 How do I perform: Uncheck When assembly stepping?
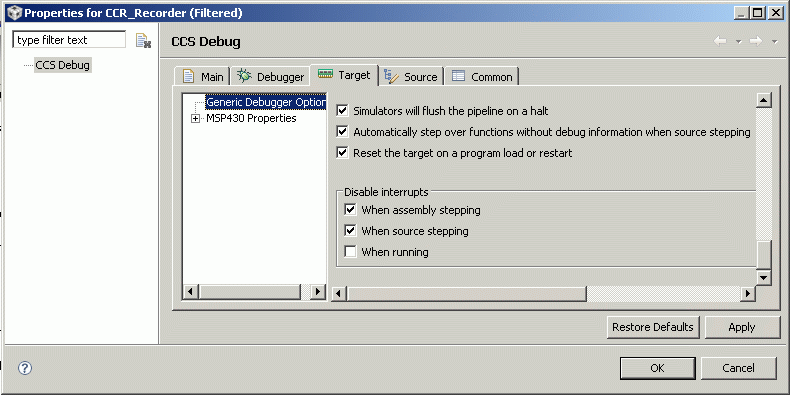coord(351,210)
